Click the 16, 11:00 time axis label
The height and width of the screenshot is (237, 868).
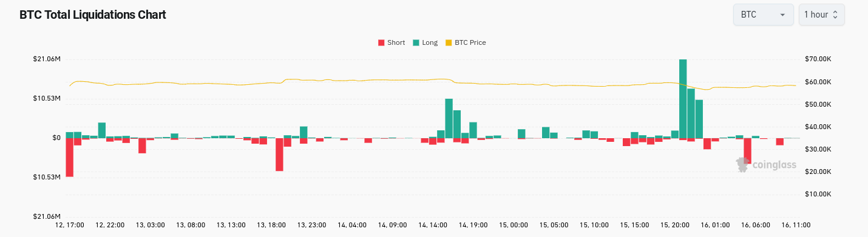[795, 225]
